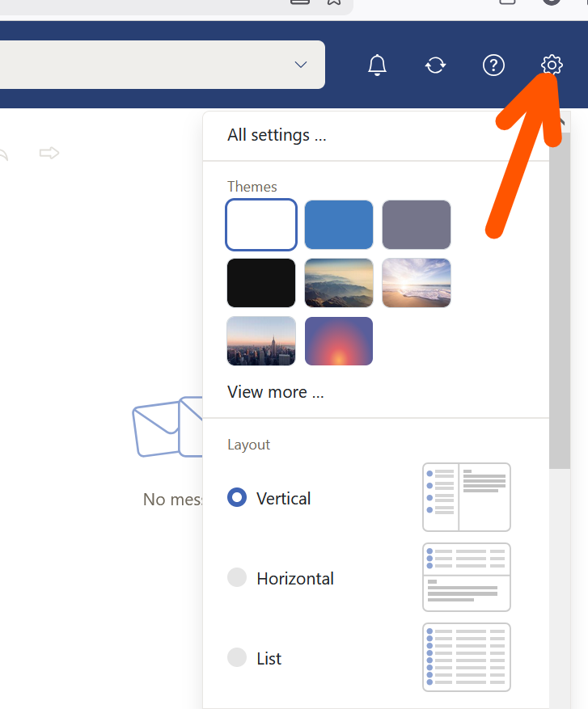Image resolution: width=588 pixels, height=709 pixels.
Task: Click the Vertical layout preview icon
Action: [x=466, y=496]
